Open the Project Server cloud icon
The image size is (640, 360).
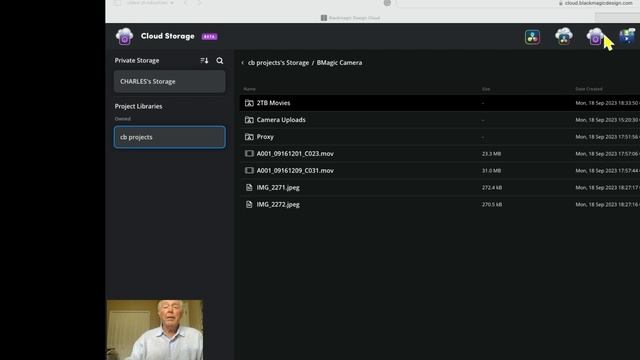(564, 36)
